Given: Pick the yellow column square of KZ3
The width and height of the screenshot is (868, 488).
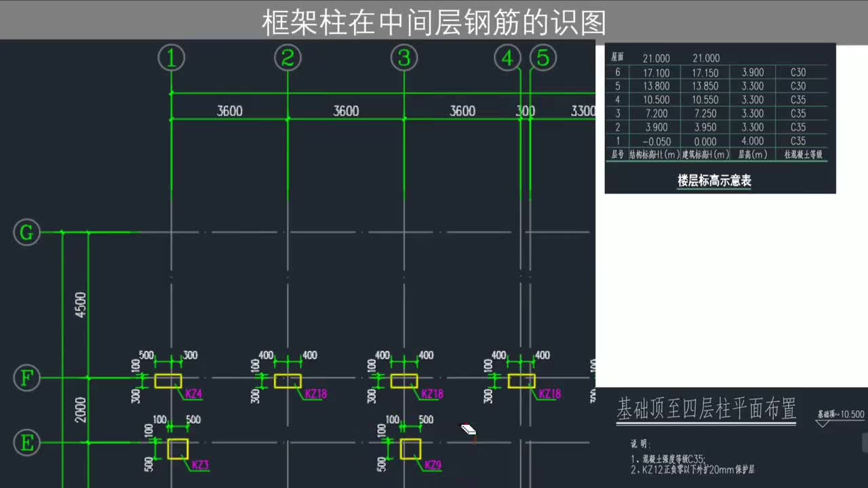Looking at the screenshot, I should coord(178,449).
